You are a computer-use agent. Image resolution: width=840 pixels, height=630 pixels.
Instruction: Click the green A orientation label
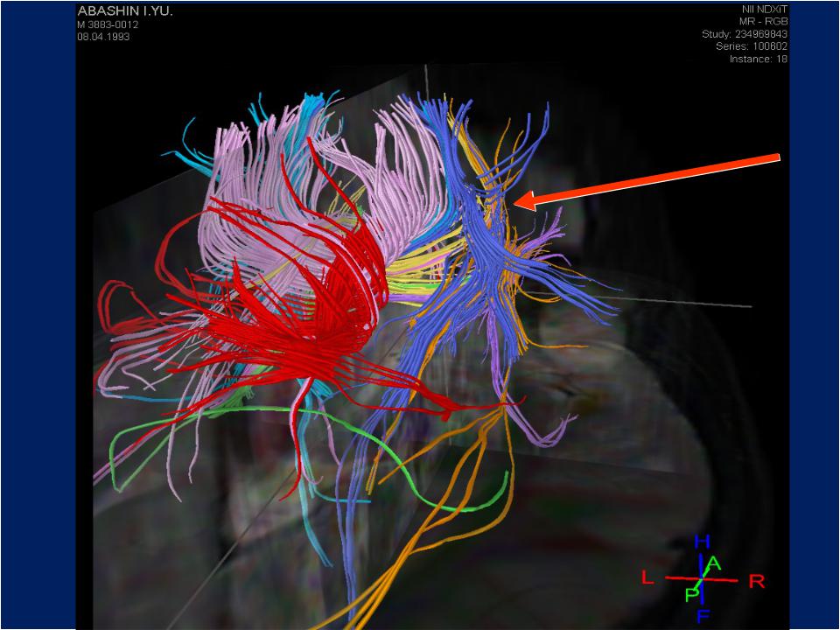pyautogui.click(x=715, y=563)
